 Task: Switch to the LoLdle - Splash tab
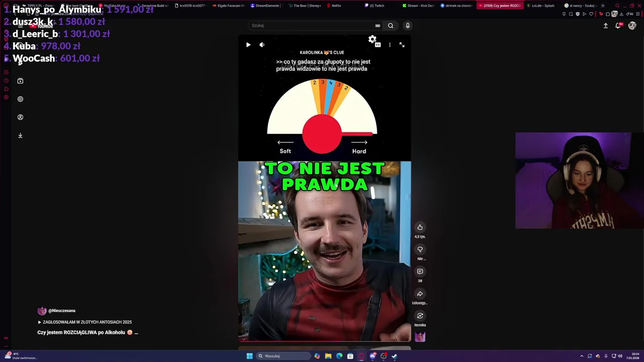pos(543,6)
